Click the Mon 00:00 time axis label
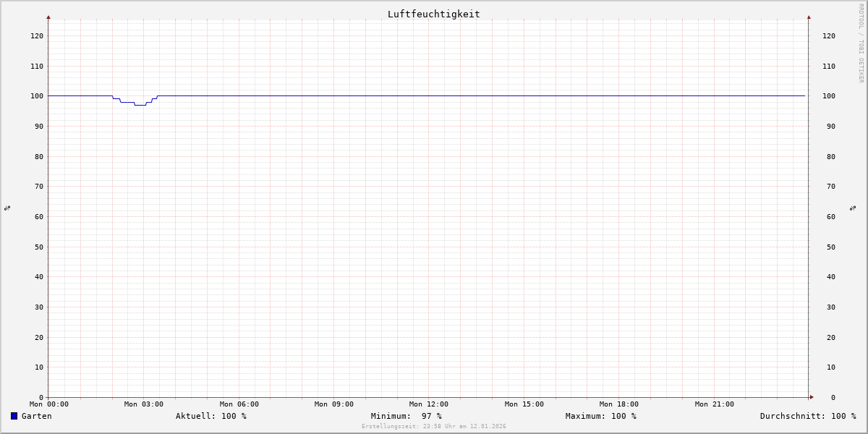Viewport: 868px width, 434px height. point(49,404)
